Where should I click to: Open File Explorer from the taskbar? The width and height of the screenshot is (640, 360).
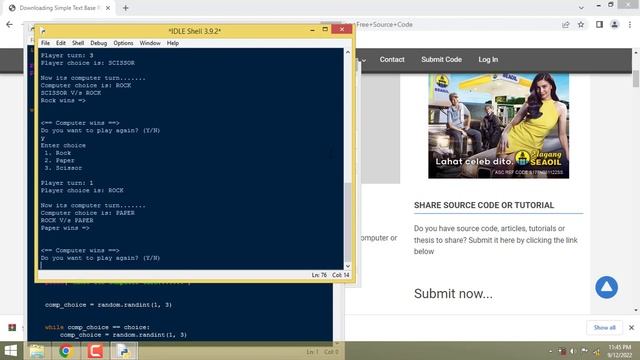(x=37, y=351)
